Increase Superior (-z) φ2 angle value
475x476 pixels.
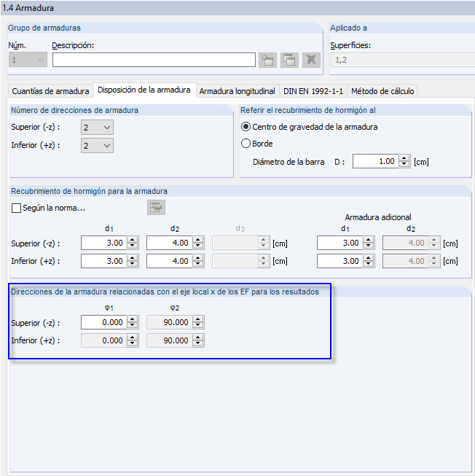[x=197, y=319]
